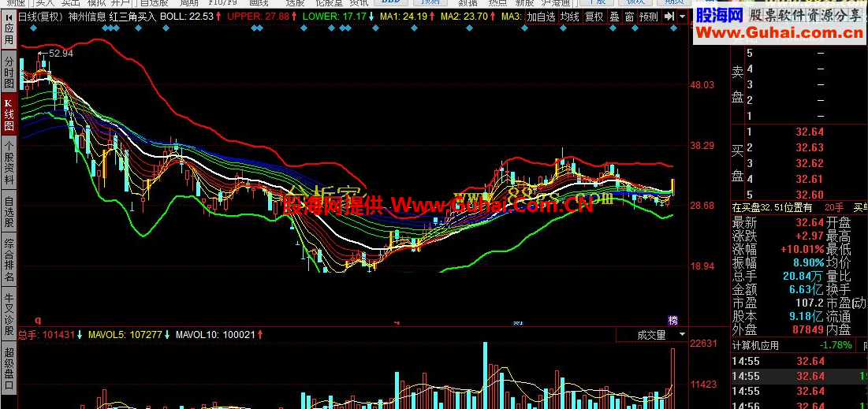The height and width of the screenshot is (409, 868).
Task: Click the 窗 window layout button
Action: click(x=629, y=17)
